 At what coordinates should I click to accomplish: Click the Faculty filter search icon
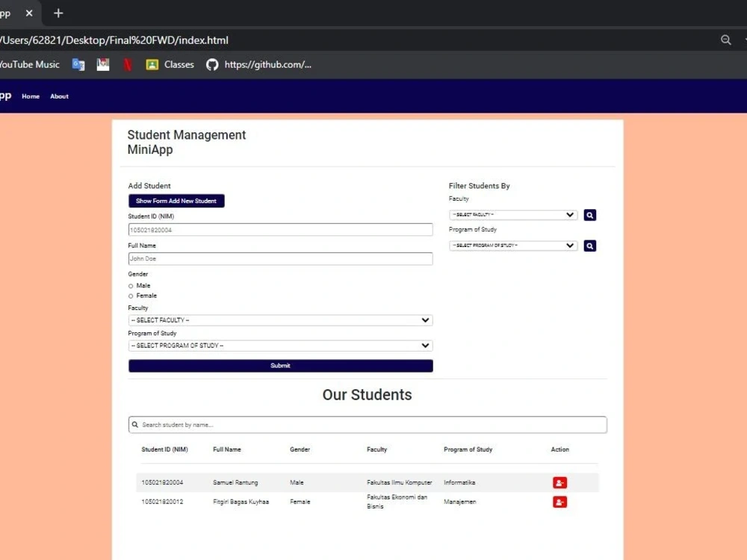(590, 215)
